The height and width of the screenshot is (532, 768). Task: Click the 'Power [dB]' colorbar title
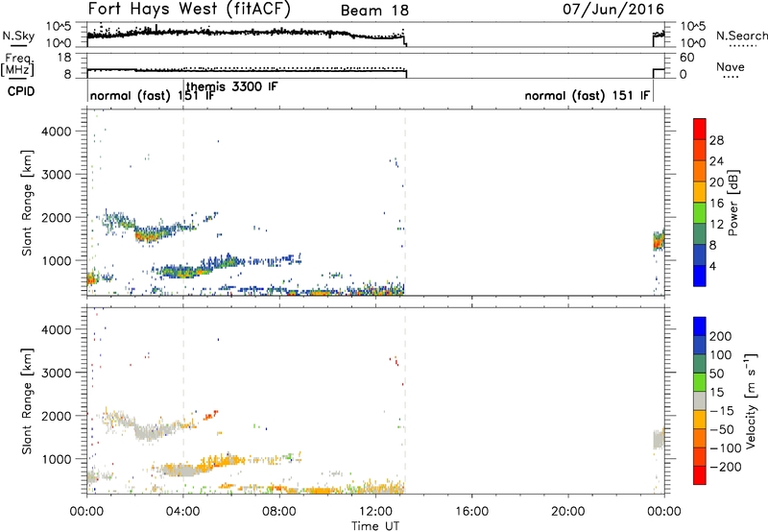click(733, 203)
